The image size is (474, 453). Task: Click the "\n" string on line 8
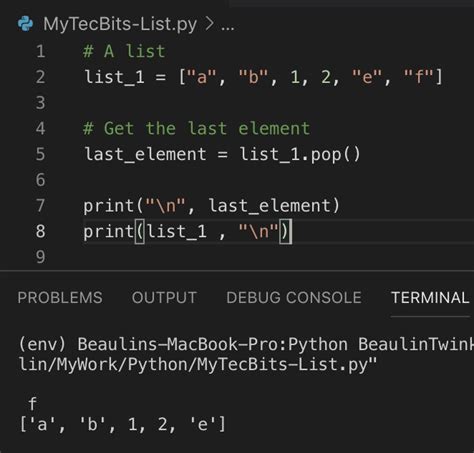[x=259, y=231]
